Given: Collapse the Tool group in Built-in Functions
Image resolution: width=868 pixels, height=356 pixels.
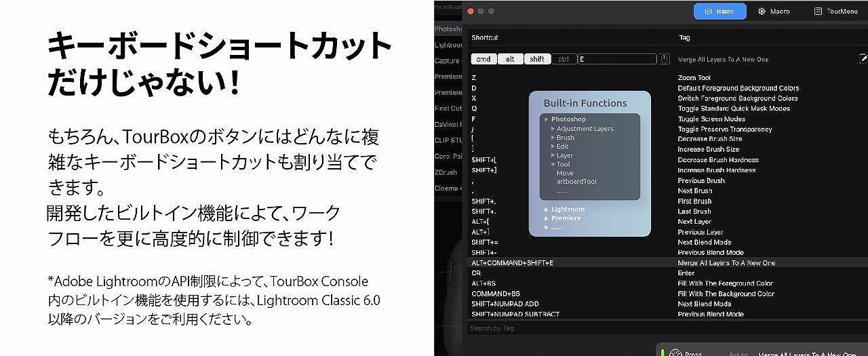Looking at the screenshot, I should (x=552, y=164).
